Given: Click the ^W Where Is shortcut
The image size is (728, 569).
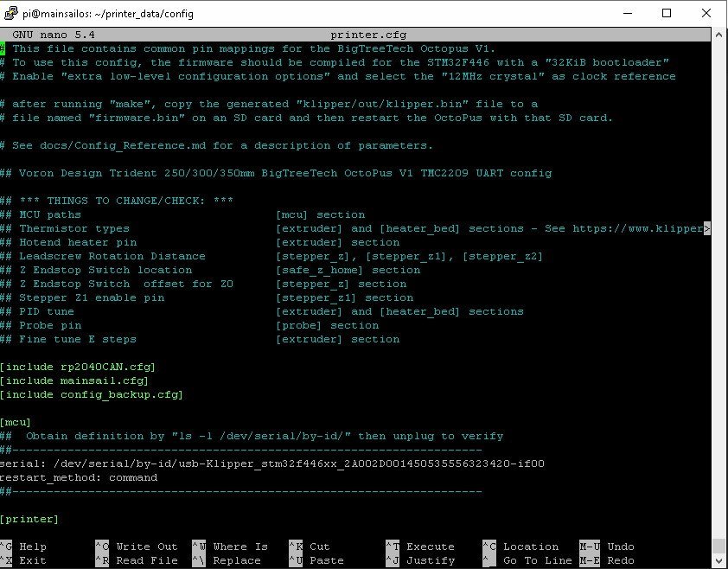Looking at the screenshot, I should 230,547.
